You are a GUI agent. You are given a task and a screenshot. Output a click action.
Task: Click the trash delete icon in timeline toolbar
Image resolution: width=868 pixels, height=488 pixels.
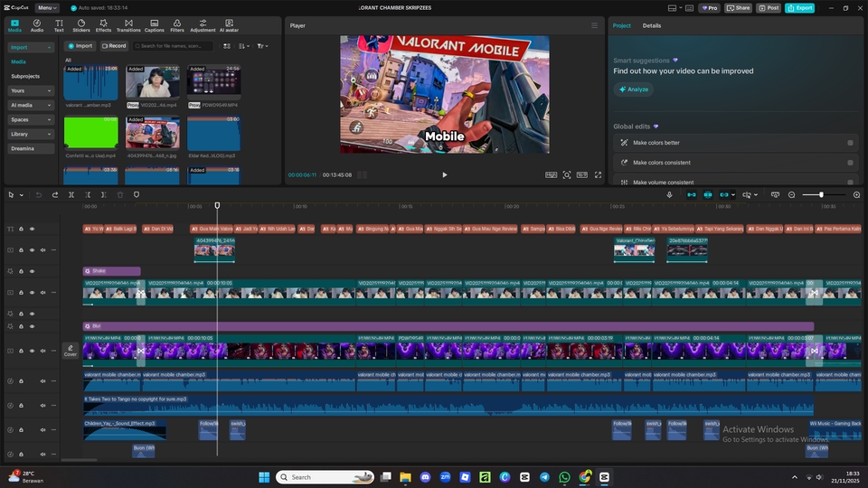pos(120,195)
